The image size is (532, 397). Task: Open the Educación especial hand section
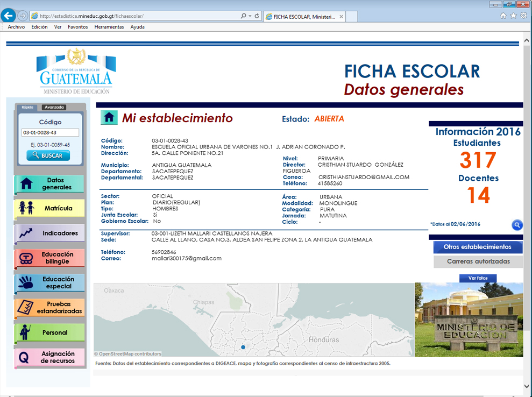[49, 283]
